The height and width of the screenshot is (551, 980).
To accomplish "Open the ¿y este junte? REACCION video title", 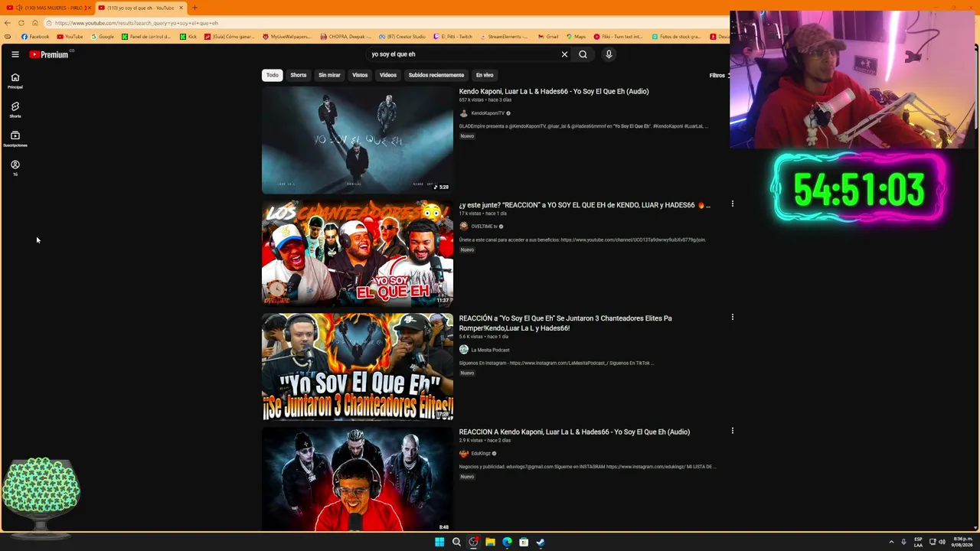I will pyautogui.click(x=584, y=205).
